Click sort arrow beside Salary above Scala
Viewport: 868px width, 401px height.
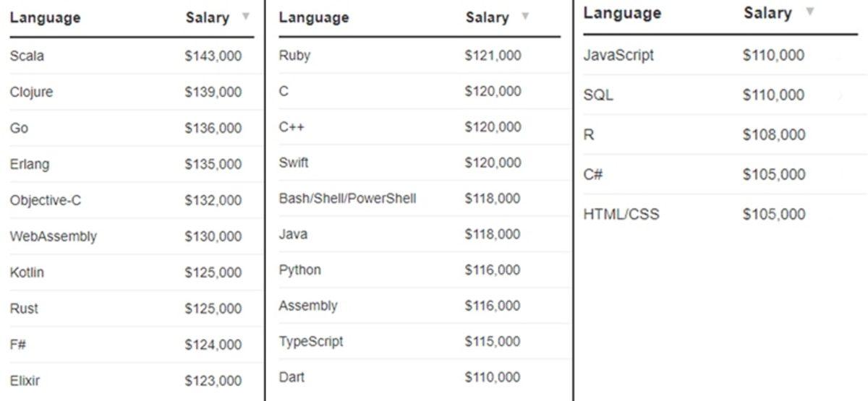pos(246,17)
